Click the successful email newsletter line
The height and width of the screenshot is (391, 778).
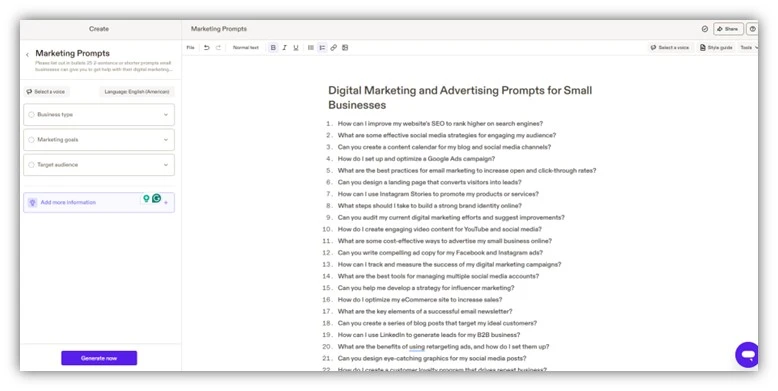[425, 312]
